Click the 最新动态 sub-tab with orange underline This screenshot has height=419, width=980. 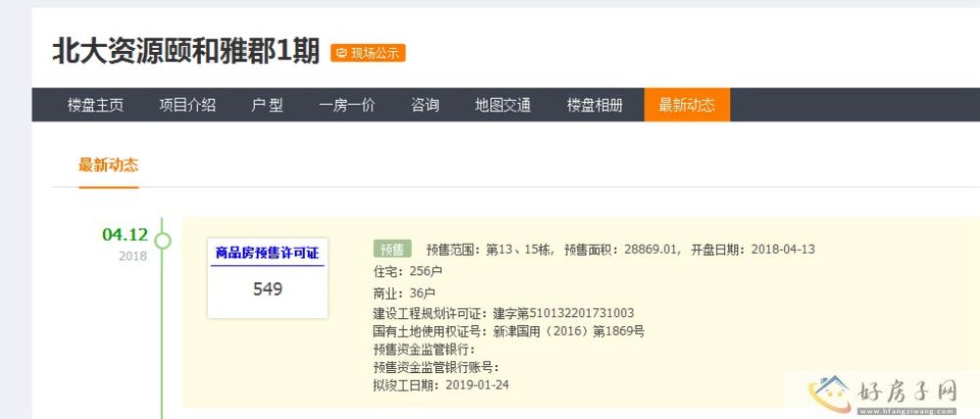108,164
